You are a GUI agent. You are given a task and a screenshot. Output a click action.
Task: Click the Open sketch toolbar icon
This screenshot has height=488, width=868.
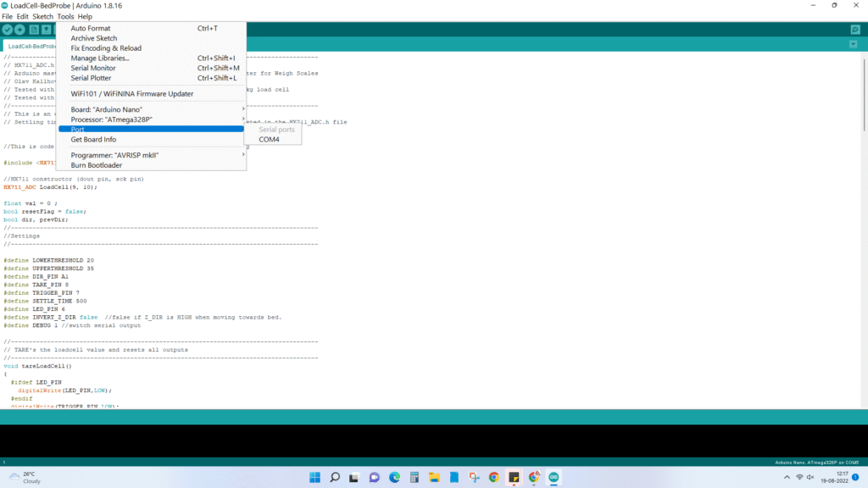tap(47, 30)
